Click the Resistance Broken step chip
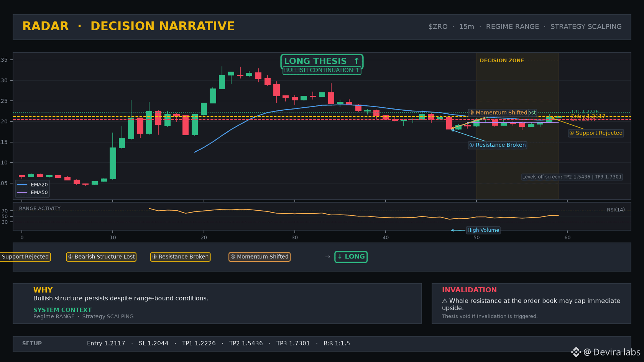This screenshot has height=362, width=644. click(x=180, y=257)
